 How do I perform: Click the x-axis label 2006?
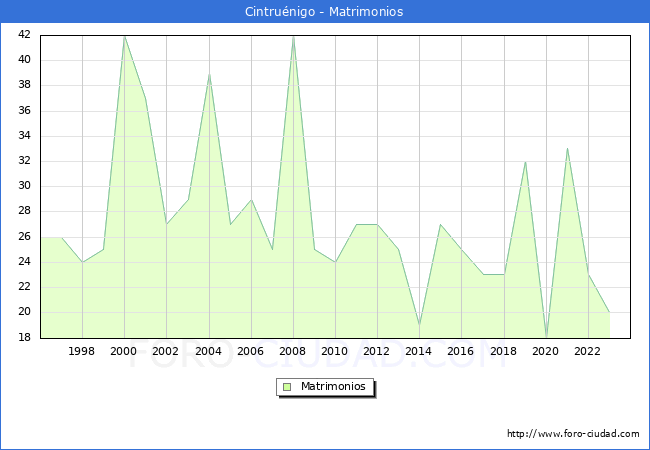tap(250, 351)
